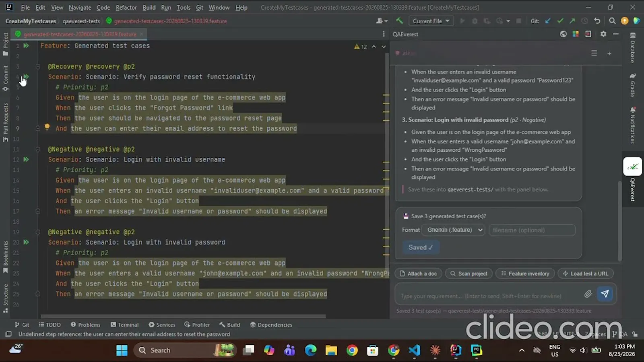Click the colored grid icon in QAEverest header
This screenshot has height=362, width=644.
point(576,34)
